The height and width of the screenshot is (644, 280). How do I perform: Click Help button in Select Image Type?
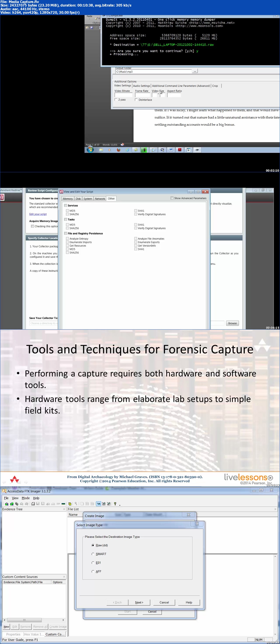(189, 602)
